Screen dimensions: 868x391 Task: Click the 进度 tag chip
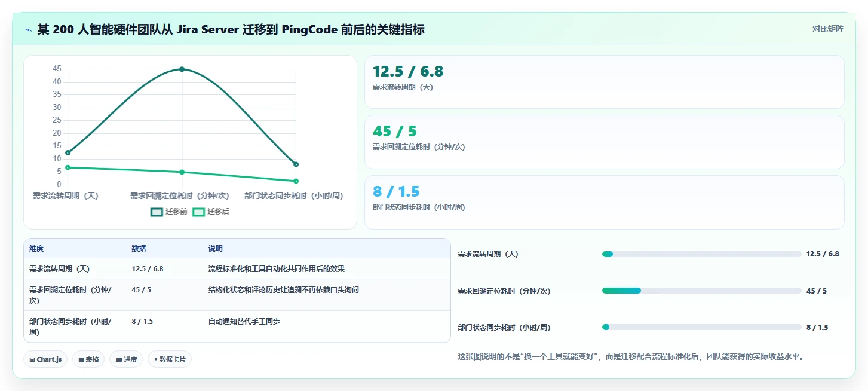[x=126, y=359]
